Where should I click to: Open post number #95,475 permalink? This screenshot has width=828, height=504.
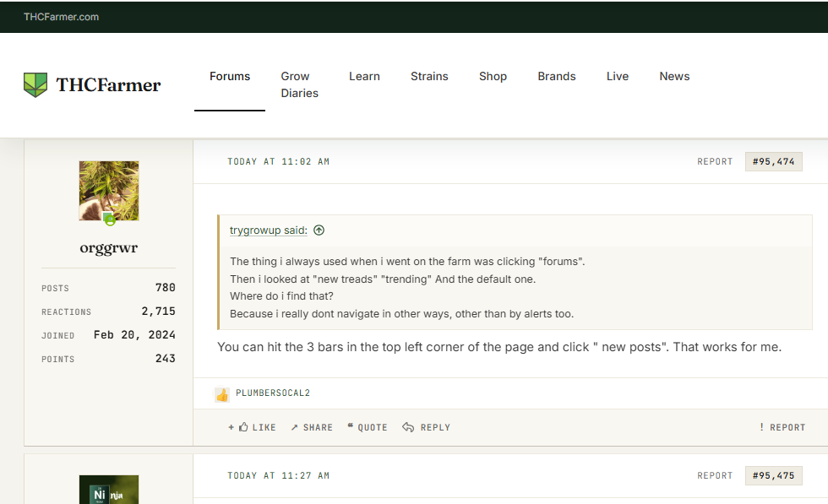point(774,475)
